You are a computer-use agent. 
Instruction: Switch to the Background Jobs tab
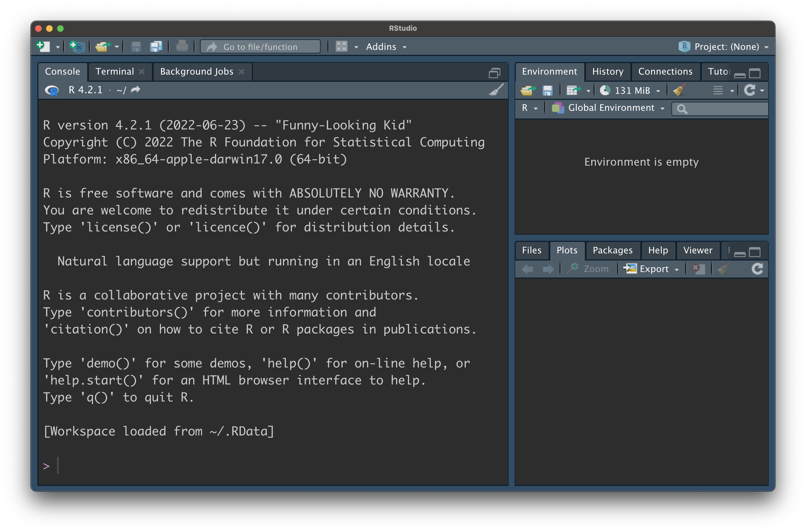[197, 72]
